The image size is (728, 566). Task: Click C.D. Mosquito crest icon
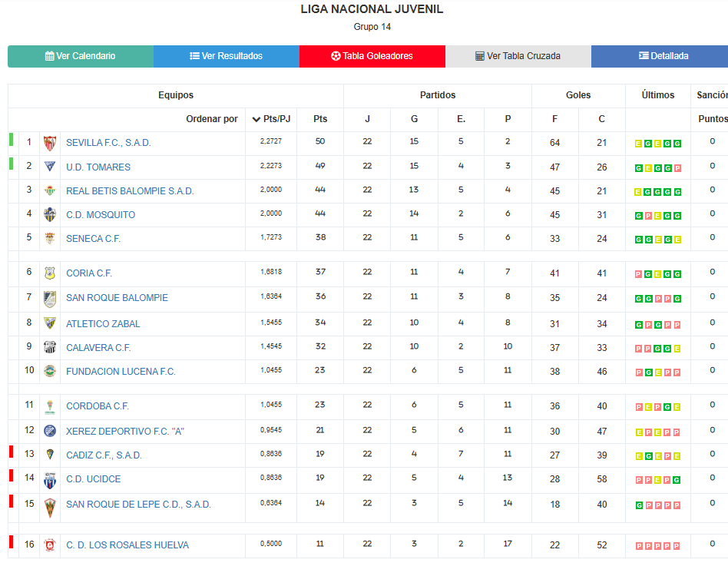[x=50, y=214]
